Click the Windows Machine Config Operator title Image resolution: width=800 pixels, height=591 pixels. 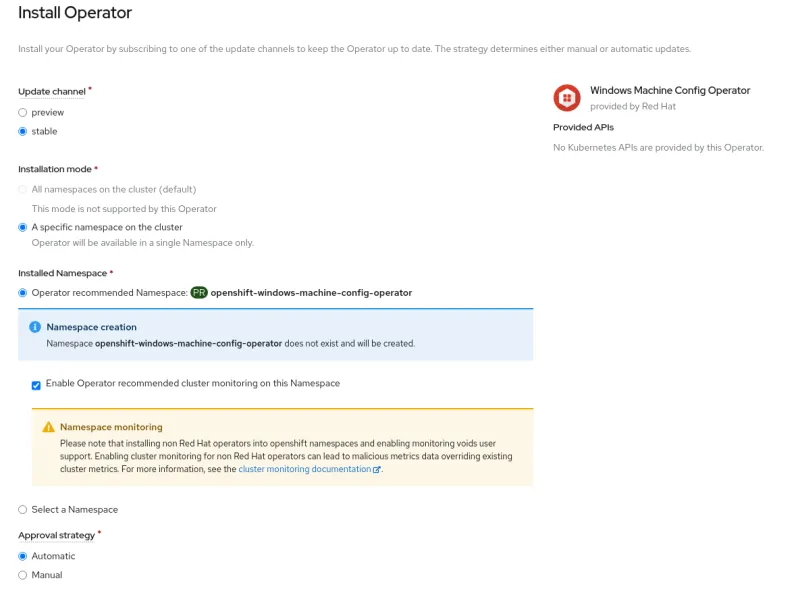click(x=669, y=90)
